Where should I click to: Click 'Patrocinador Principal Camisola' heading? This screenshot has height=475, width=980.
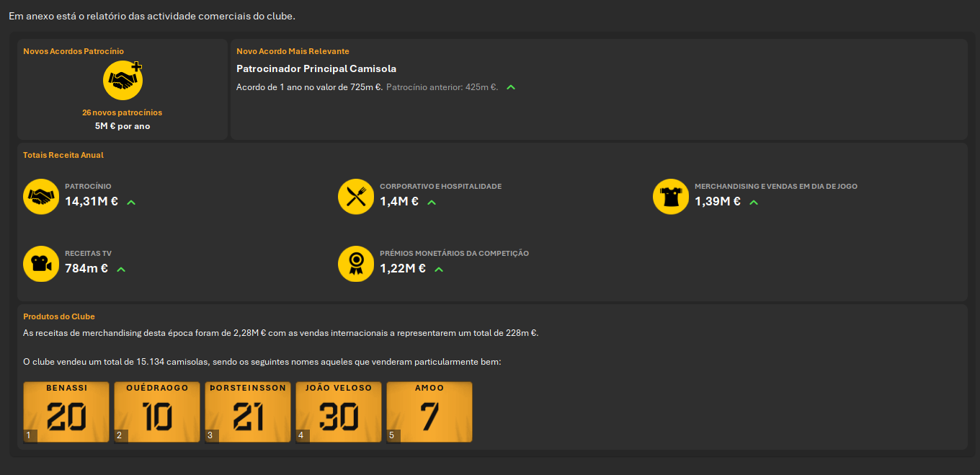tap(316, 68)
